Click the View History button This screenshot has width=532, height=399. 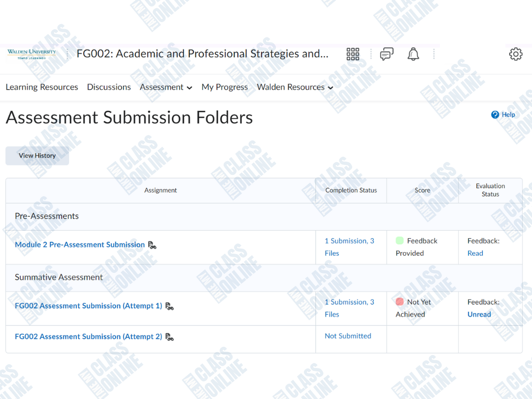pyautogui.click(x=37, y=156)
